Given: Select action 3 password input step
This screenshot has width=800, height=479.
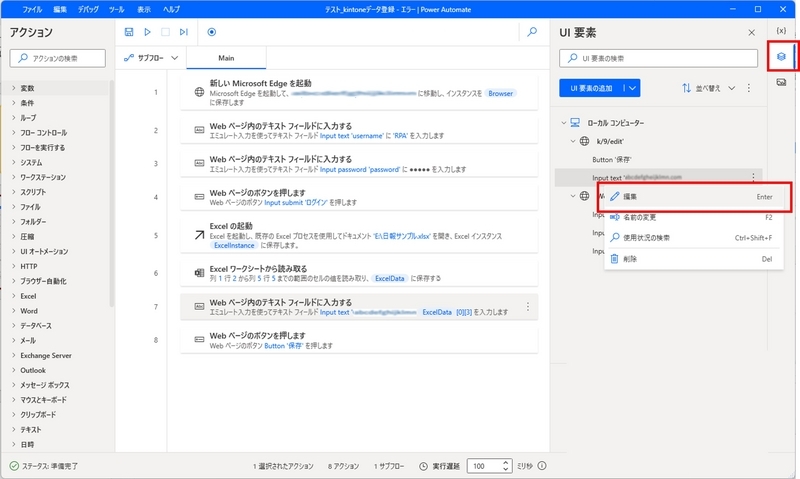Looking at the screenshot, I should (359, 163).
